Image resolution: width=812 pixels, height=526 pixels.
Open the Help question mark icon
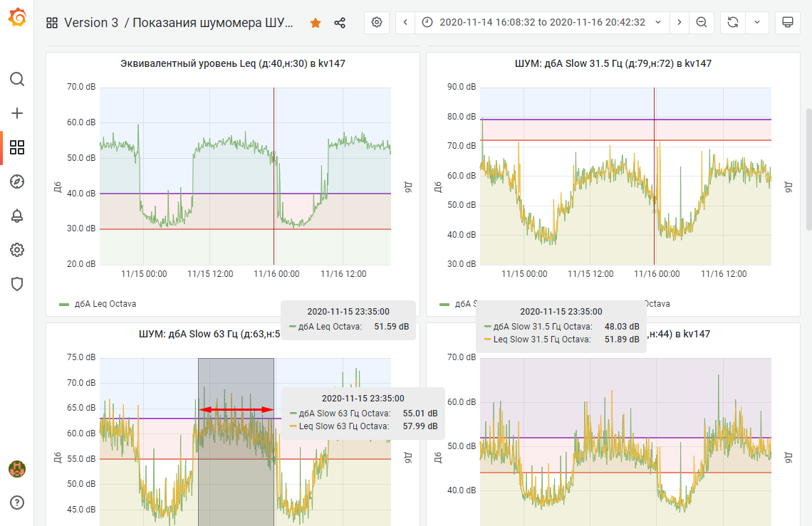coord(17,503)
